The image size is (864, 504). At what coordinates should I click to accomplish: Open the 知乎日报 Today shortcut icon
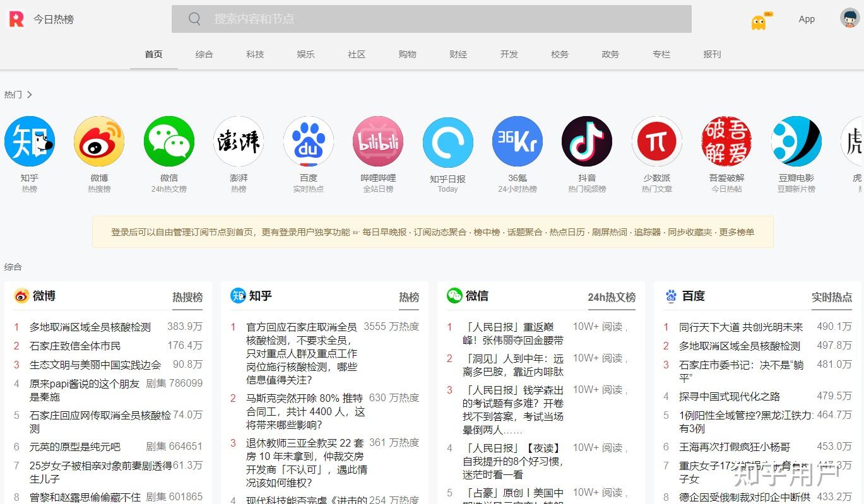click(447, 141)
